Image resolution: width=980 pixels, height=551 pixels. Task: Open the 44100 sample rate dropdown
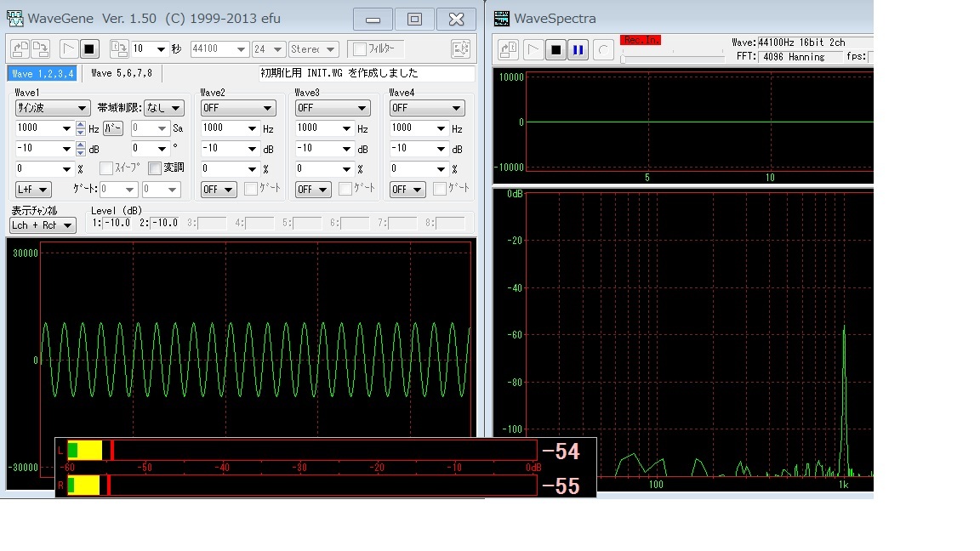pyautogui.click(x=219, y=48)
